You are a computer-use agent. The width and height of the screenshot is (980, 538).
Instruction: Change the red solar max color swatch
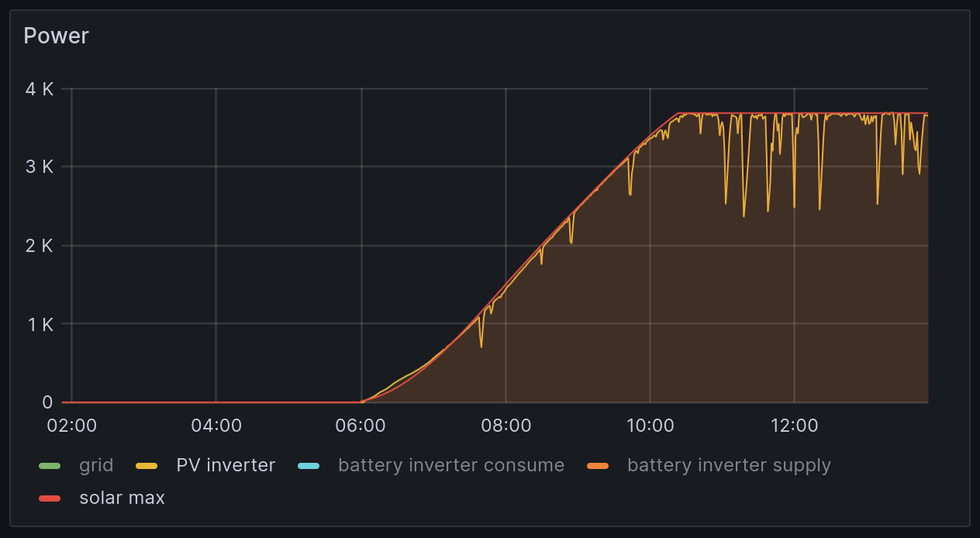click(x=50, y=498)
